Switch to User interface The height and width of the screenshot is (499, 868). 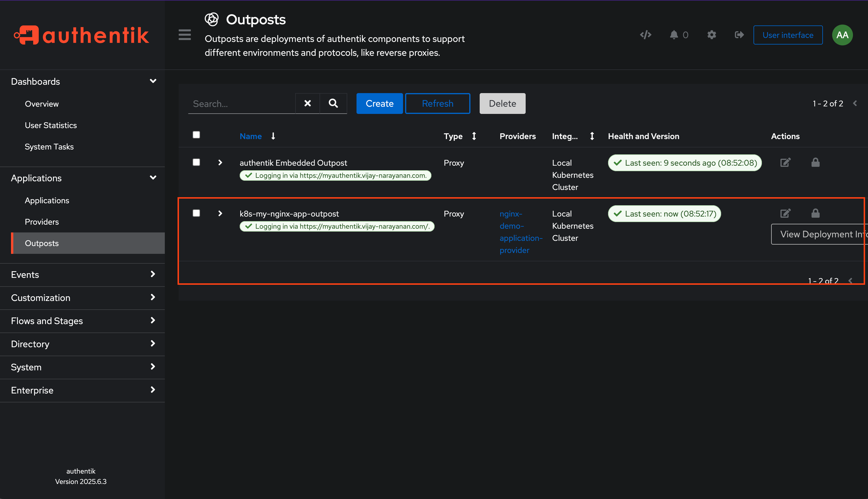click(x=788, y=35)
